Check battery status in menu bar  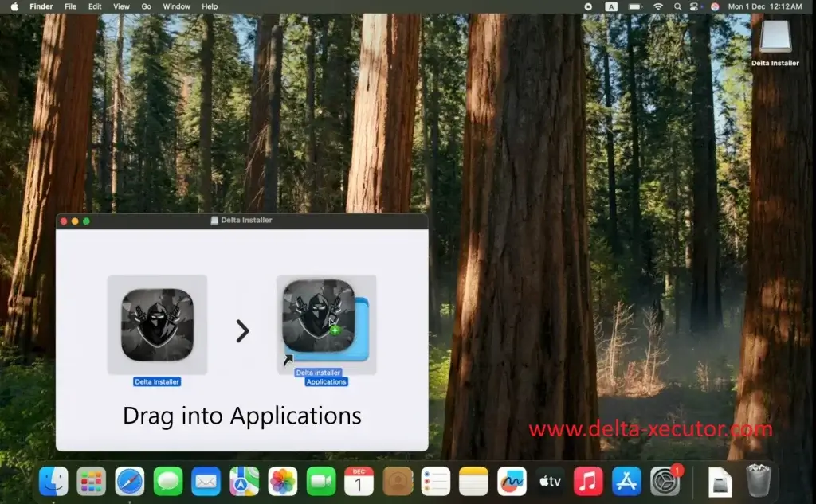[x=635, y=6]
